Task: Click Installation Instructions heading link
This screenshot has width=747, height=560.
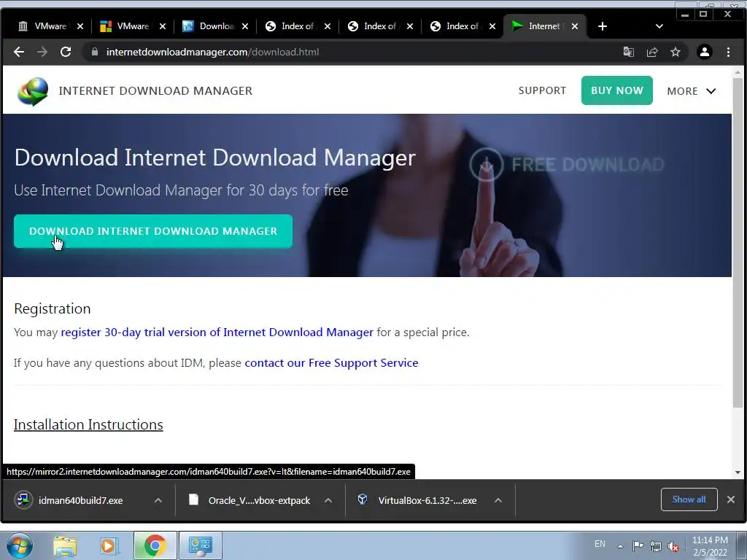Action: coord(88,424)
